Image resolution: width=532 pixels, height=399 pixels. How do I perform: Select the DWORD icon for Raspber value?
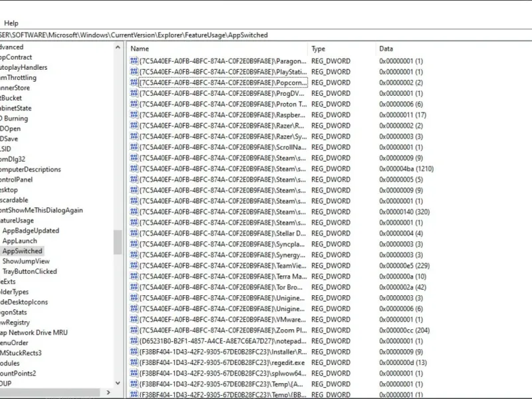[x=134, y=115]
